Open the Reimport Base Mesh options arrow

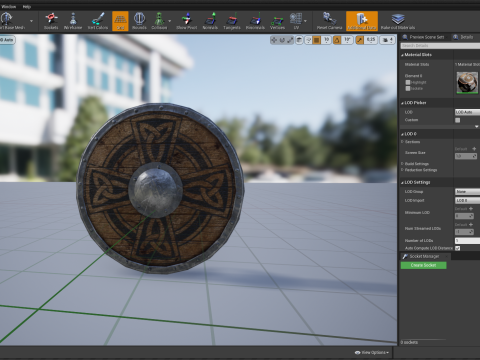click(31, 21)
